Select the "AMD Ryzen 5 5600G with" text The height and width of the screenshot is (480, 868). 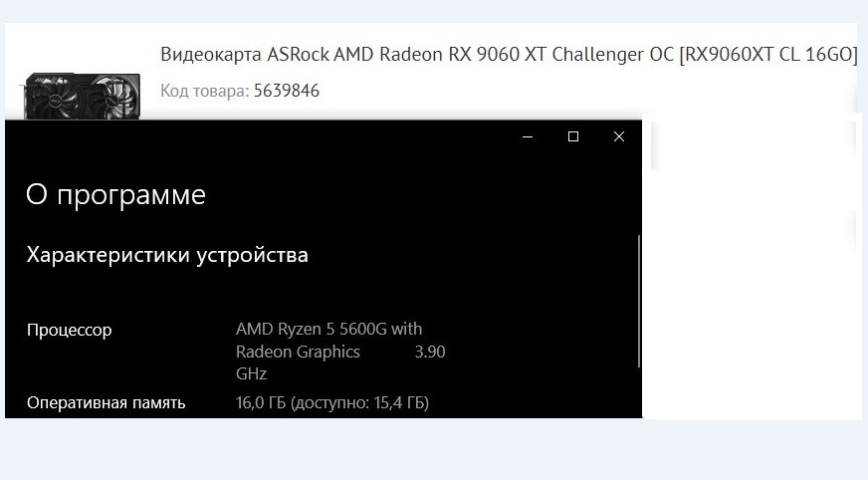(x=328, y=329)
